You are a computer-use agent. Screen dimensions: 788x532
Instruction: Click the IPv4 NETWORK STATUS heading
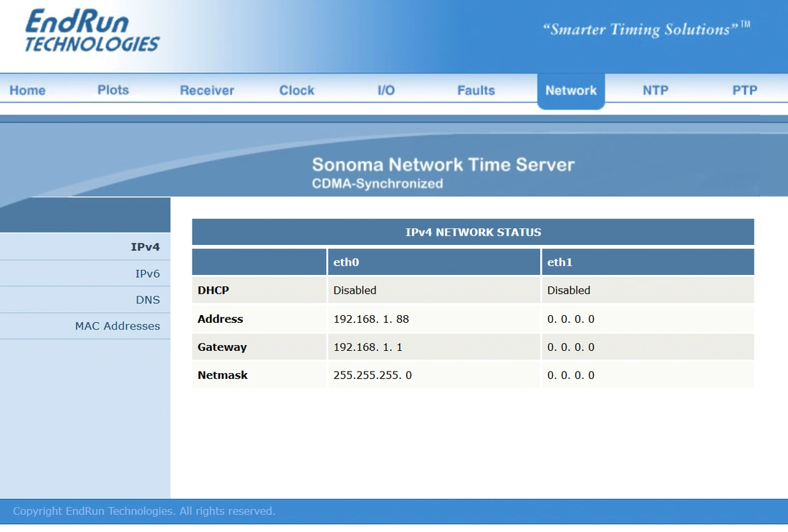click(473, 232)
